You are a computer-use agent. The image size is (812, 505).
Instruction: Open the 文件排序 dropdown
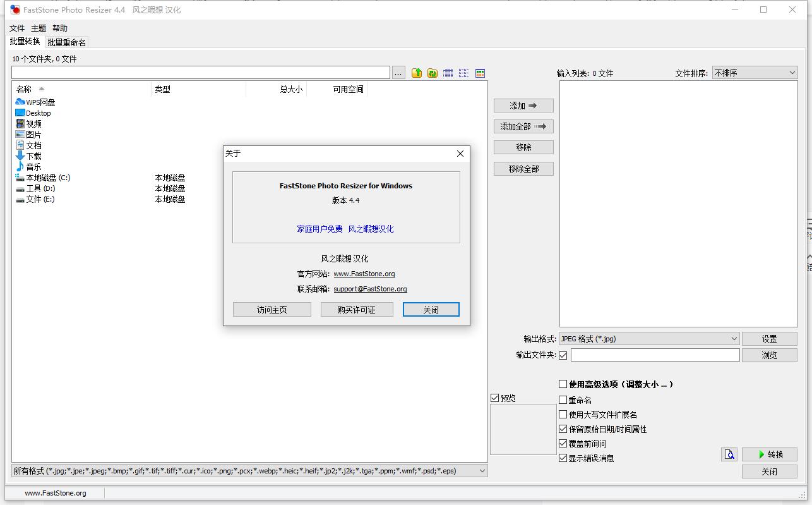[x=755, y=73]
